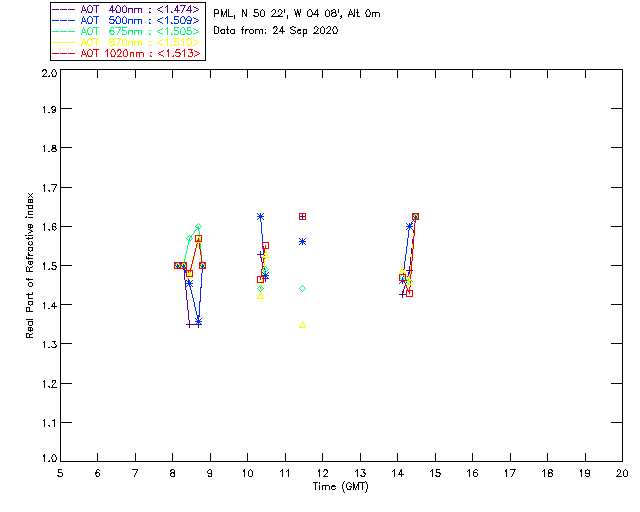Click the 'Time (GMT)' x-axis label
This screenshot has height=512, width=640.
[x=340, y=487]
